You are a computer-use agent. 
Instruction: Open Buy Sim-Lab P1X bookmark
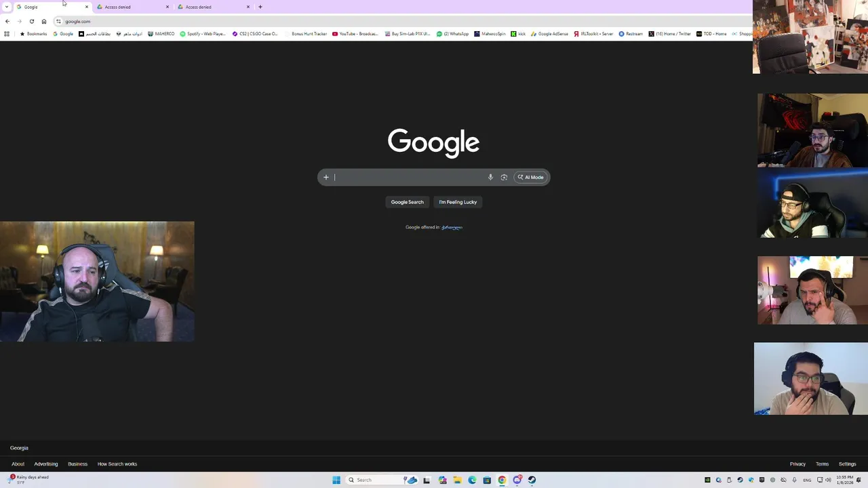pyautogui.click(x=408, y=34)
